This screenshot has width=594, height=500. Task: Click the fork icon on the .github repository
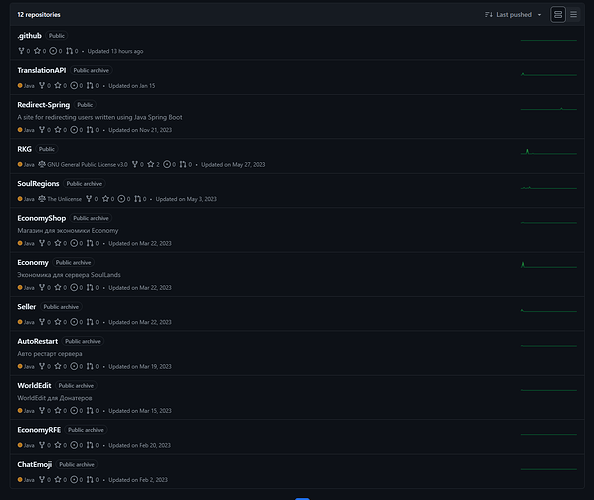[x=21, y=51]
